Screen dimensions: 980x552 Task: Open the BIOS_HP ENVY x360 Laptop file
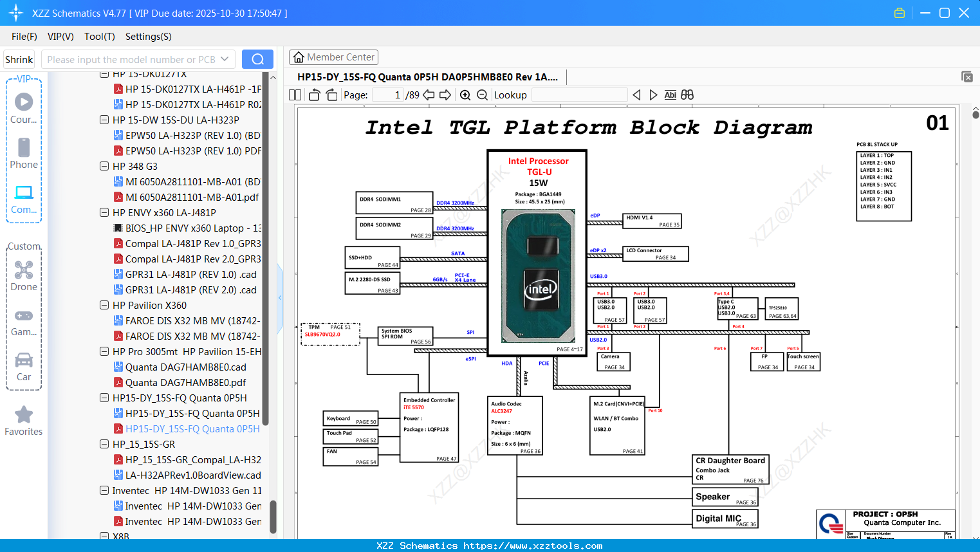pos(187,228)
